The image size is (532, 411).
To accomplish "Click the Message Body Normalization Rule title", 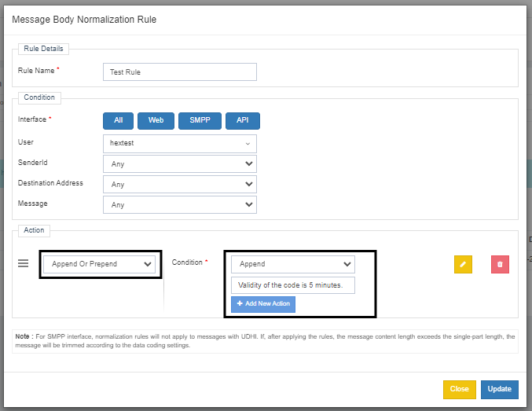I will [x=85, y=20].
